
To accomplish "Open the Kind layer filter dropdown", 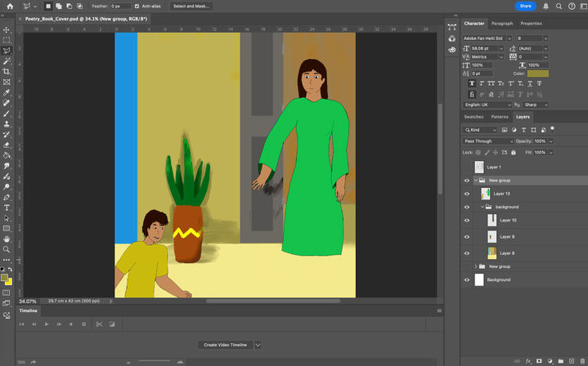I will point(480,130).
